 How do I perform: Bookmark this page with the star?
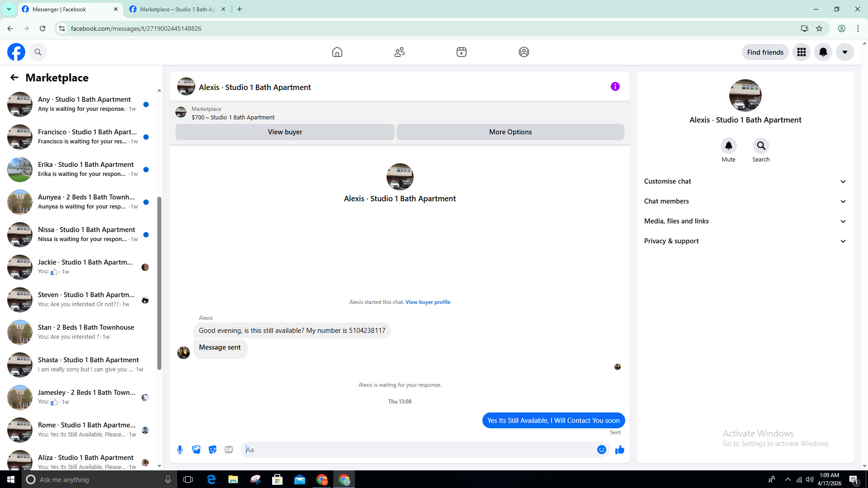point(819,28)
